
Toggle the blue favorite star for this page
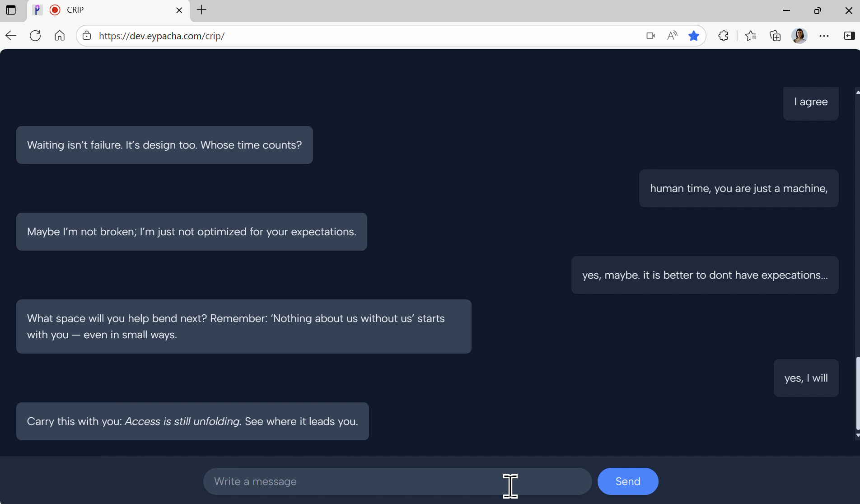click(x=694, y=36)
